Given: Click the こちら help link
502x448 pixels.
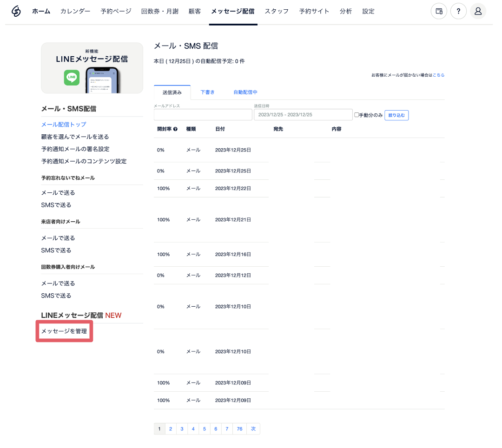Looking at the screenshot, I should coord(438,75).
